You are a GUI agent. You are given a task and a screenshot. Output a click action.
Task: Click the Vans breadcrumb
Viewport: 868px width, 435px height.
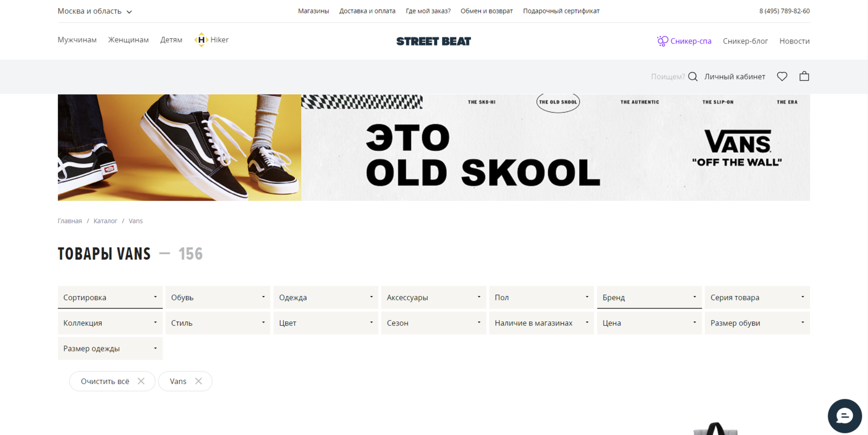click(135, 221)
